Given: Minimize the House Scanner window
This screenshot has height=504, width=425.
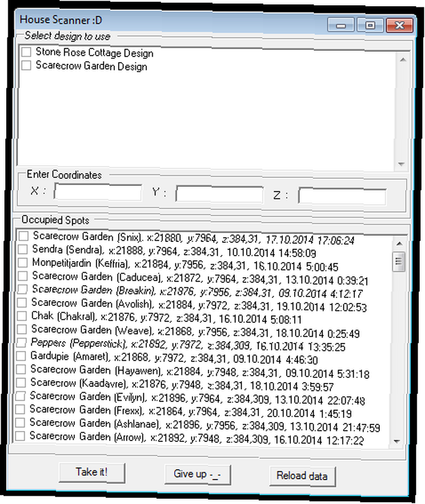Looking at the screenshot, I should coord(341,25).
